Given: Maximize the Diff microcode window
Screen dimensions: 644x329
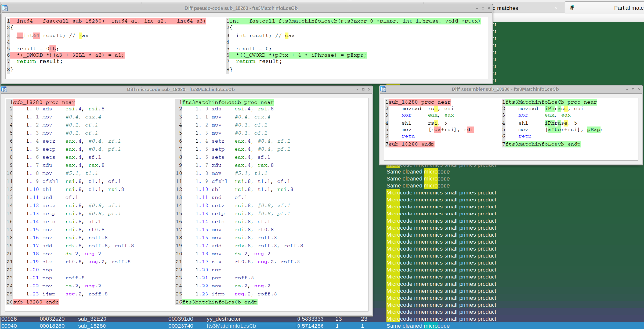Looking at the screenshot, I should click(363, 90).
